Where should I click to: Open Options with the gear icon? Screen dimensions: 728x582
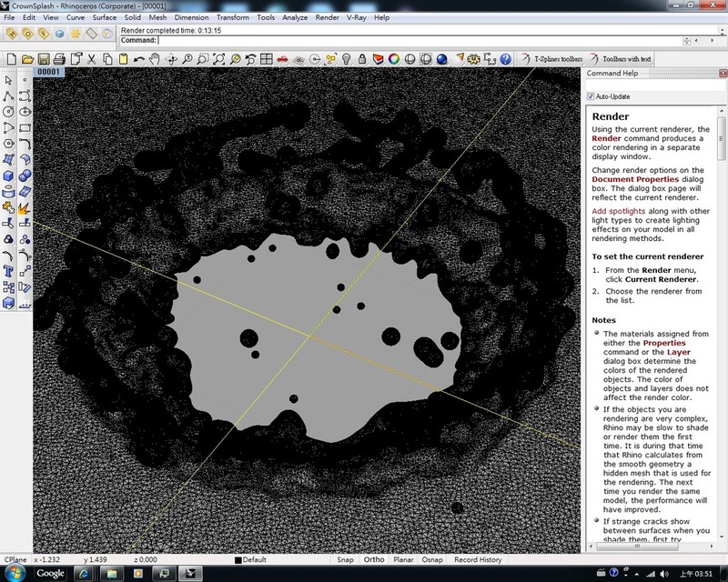click(x=473, y=59)
